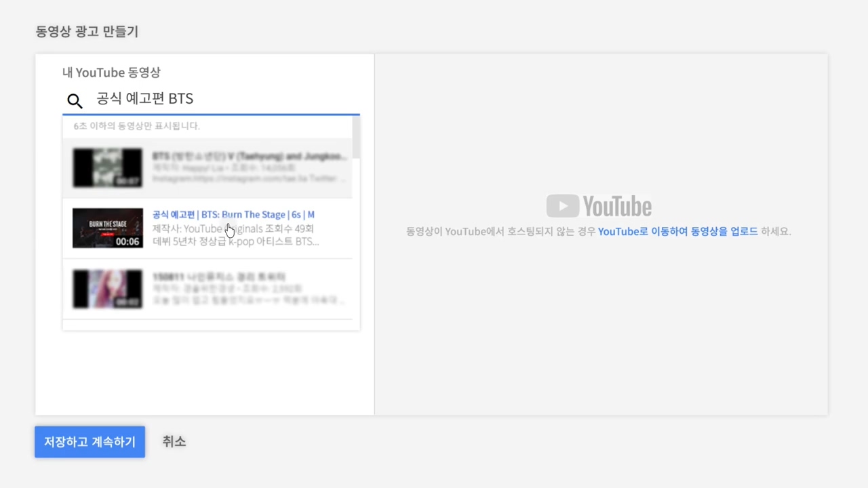Screen dimensions: 868x488
Task: Click the 데뷔 5년차 정상급 K-pop description line
Action: tap(236, 241)
